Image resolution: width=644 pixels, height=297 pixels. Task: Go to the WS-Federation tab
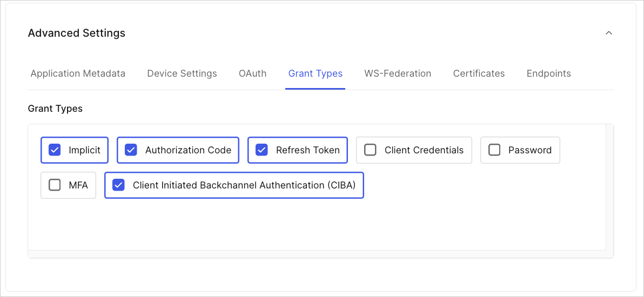pyautogui.click(x=398, y=73)
